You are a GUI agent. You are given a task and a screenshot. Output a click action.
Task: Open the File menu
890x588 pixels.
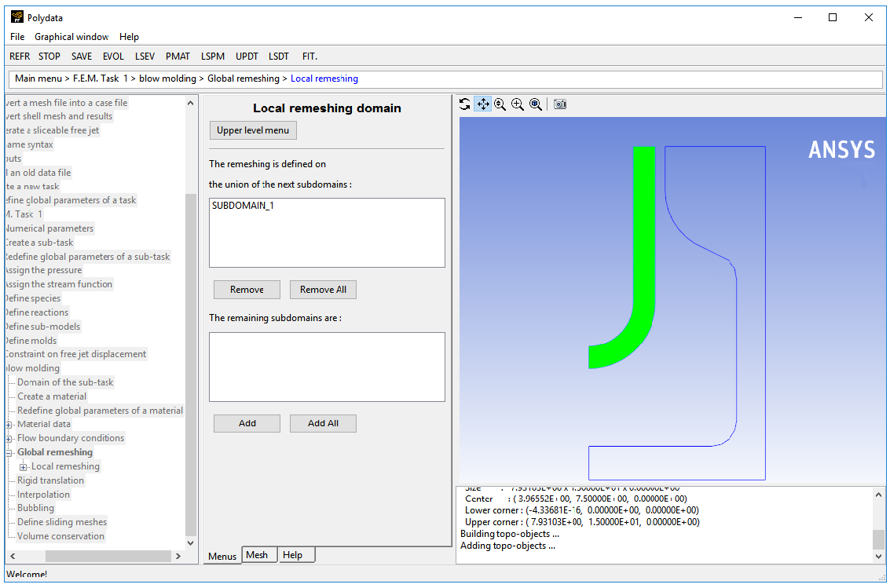[17, 37]
